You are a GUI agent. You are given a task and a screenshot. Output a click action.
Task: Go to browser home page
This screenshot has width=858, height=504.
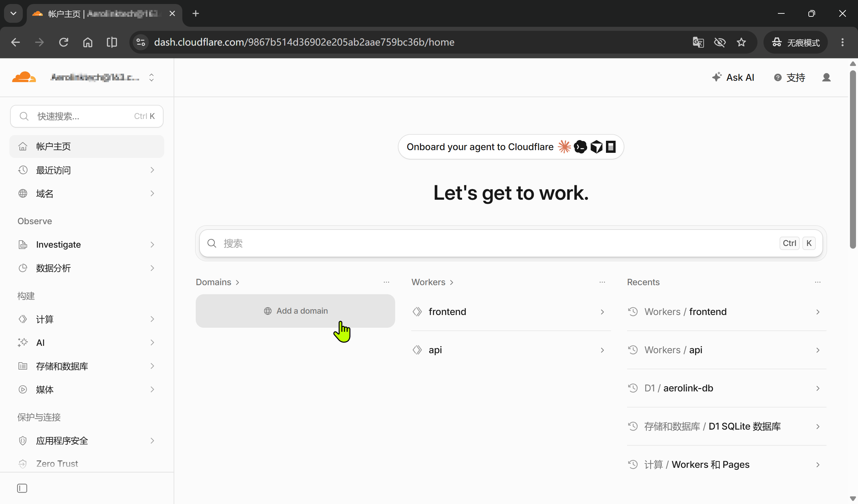(88, 42)
